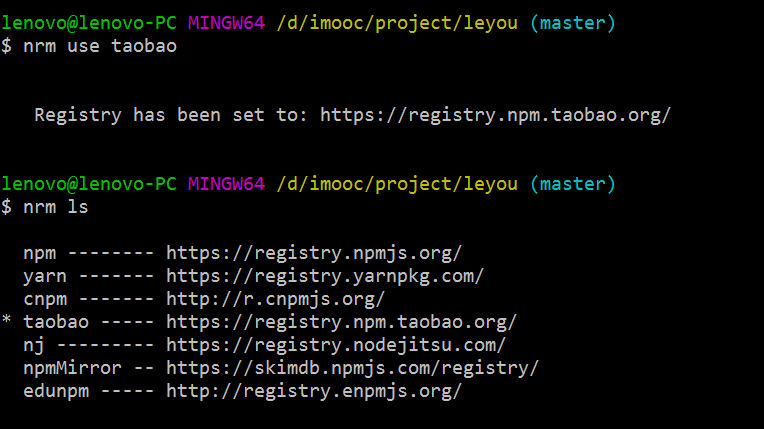Open the yarn registry.yarnpkg.com link
Image resolution: width=764 pixels, height=429 pixels.
coord(324,276)
